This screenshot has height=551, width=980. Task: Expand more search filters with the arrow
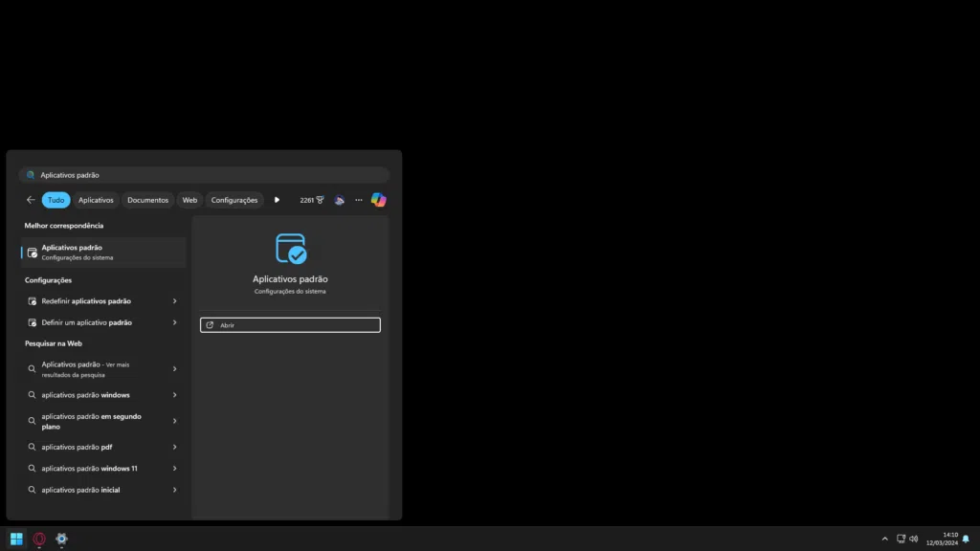point(278,200)
